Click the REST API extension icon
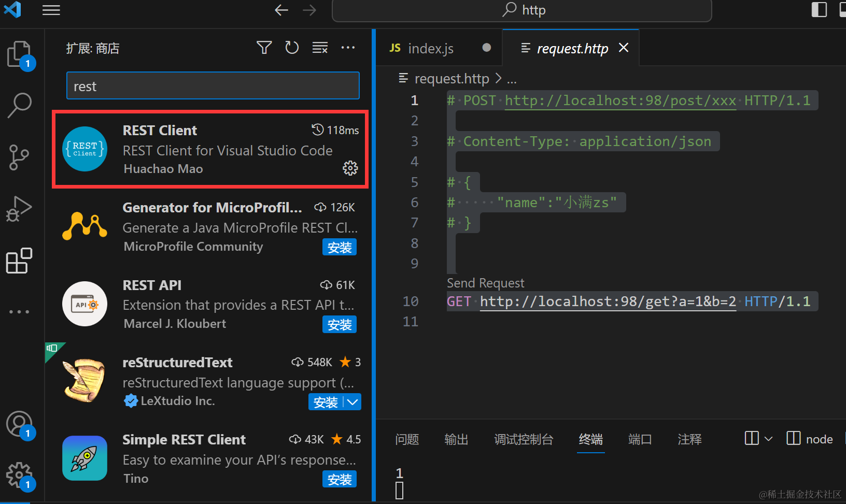Screen dimensions: 846x504 point(85,304)
